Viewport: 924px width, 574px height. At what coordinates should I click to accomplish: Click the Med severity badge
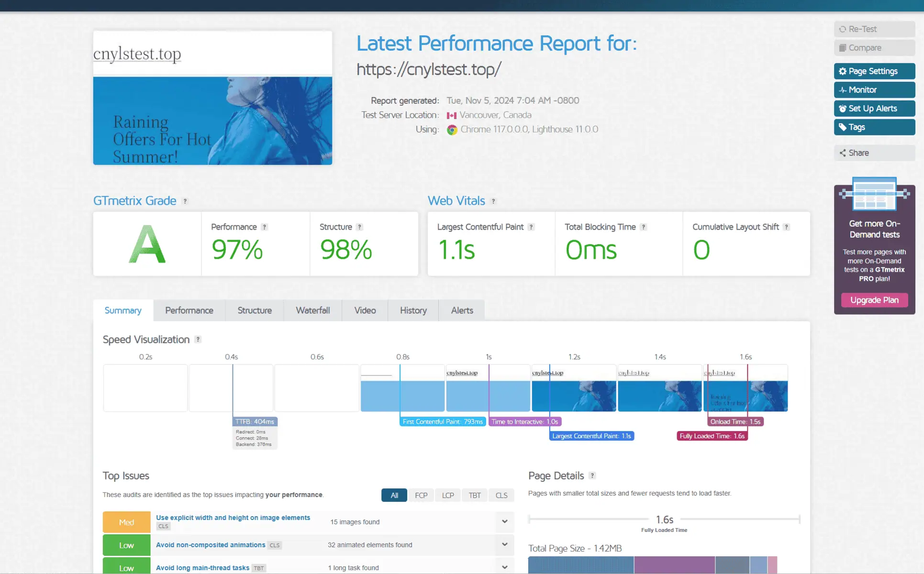click(126, 522)
